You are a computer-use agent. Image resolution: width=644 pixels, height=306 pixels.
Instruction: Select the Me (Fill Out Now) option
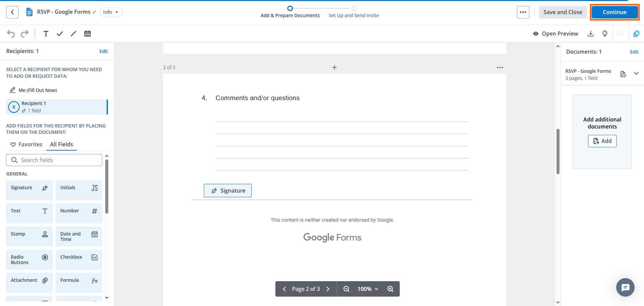(x=37, y=90)
